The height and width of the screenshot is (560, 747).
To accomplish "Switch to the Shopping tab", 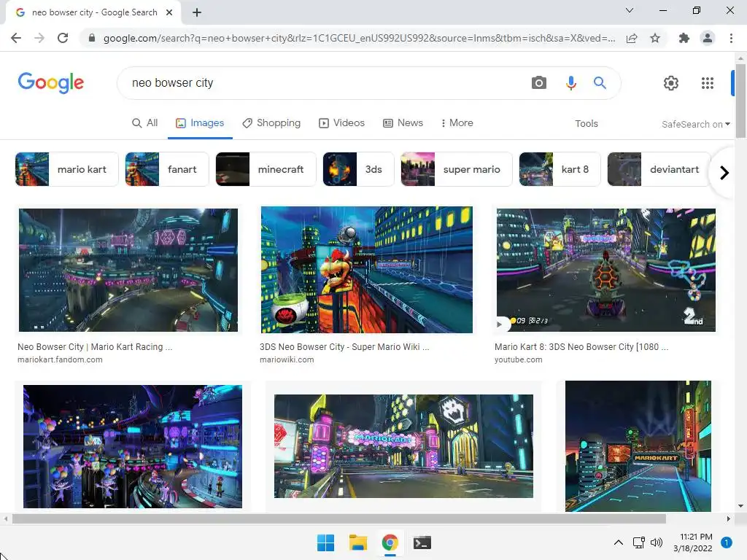I will [271, 122].
